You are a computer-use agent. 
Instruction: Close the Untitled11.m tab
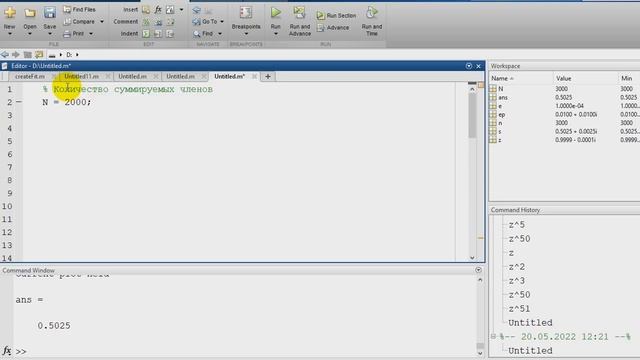coord(108,77)
